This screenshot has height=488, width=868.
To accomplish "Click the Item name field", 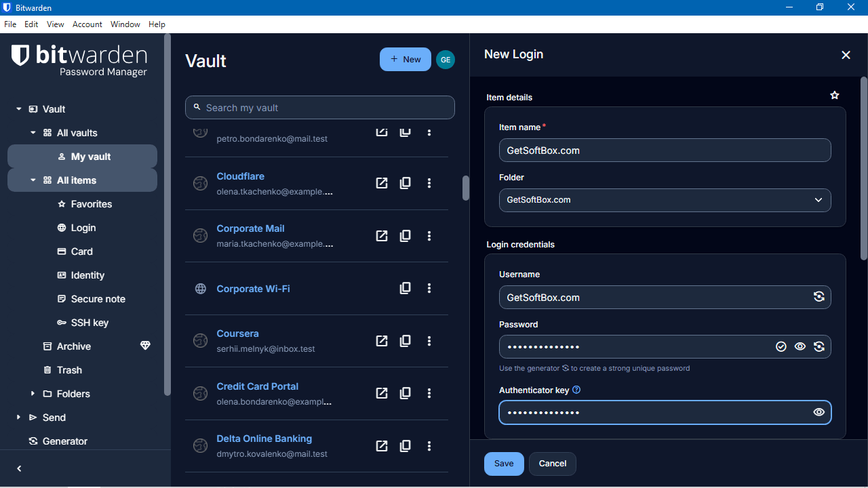I will [x=665, y=150].
